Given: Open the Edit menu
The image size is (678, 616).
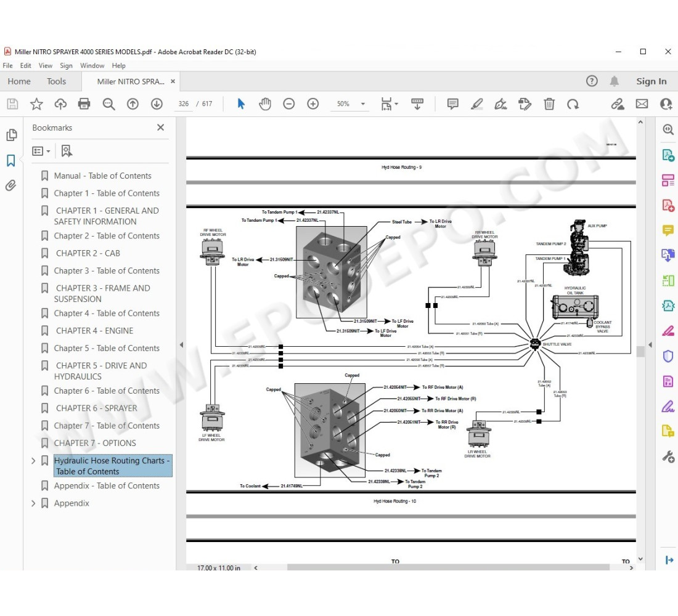Looking at the screenshot, I should [x=25, y=65].
